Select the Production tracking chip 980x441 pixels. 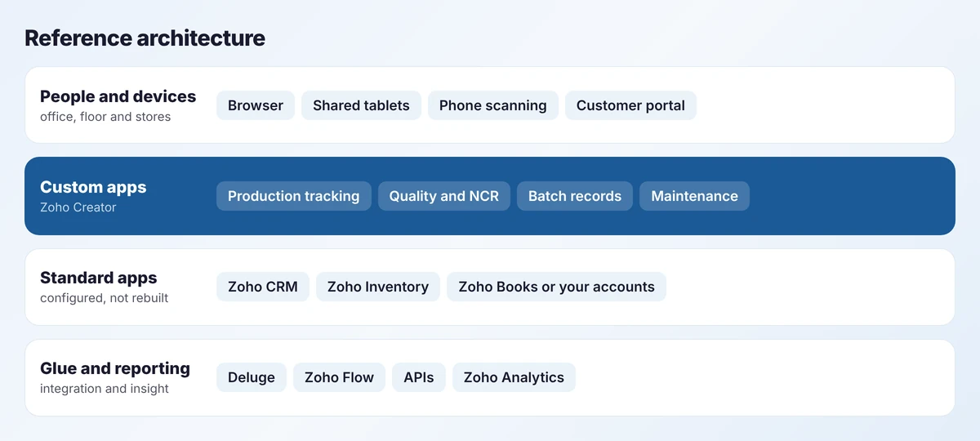(x=294, y=196)
